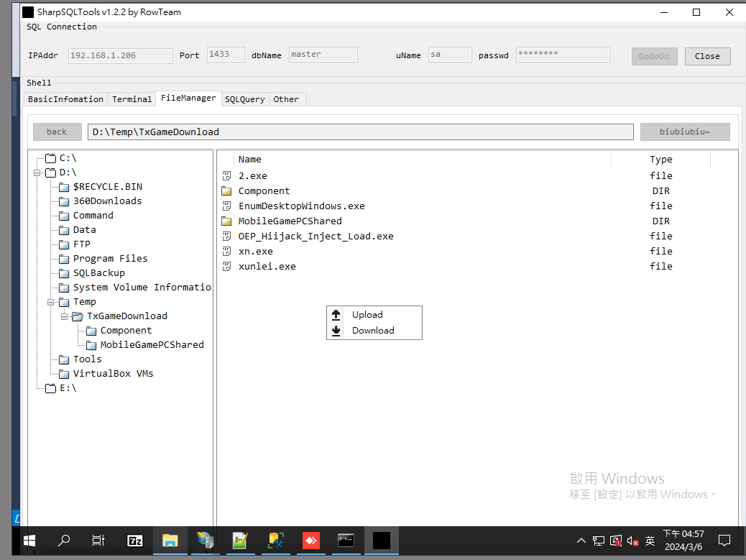Screen dimensions: 746x560
Task: Click the path field showing D:\Temp\TxGameDownload
Action: tap(360, 132)
